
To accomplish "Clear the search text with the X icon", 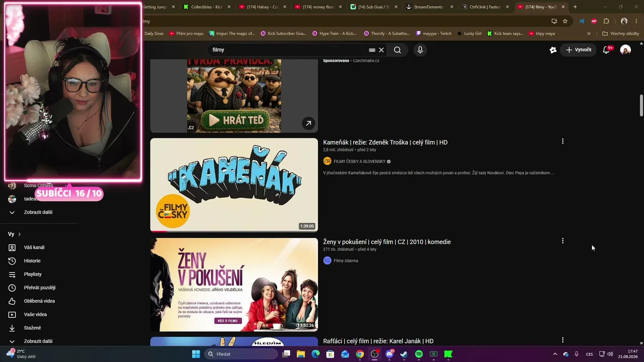I will (x=381, y=50).
